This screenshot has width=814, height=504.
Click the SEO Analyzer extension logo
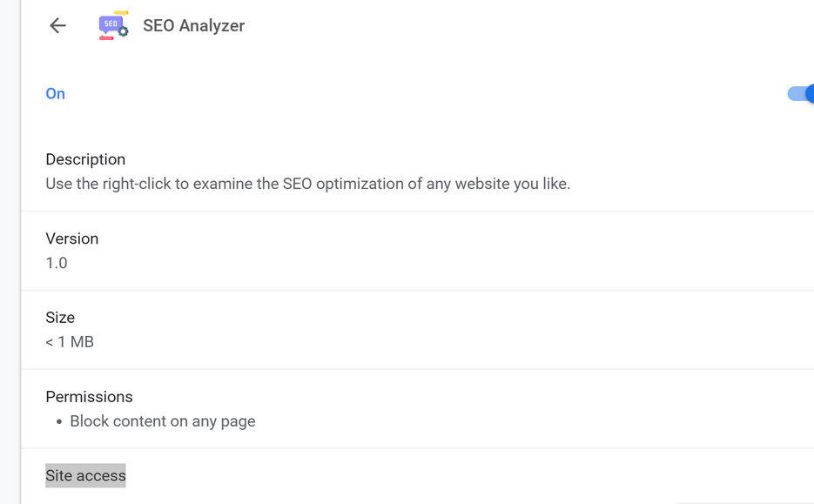coord(113,26)
